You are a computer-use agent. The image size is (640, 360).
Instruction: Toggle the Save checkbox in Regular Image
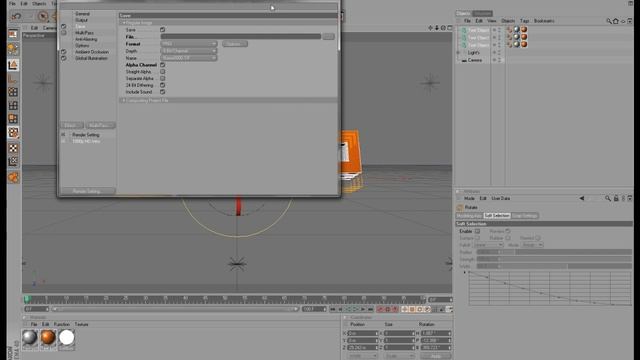162,30
